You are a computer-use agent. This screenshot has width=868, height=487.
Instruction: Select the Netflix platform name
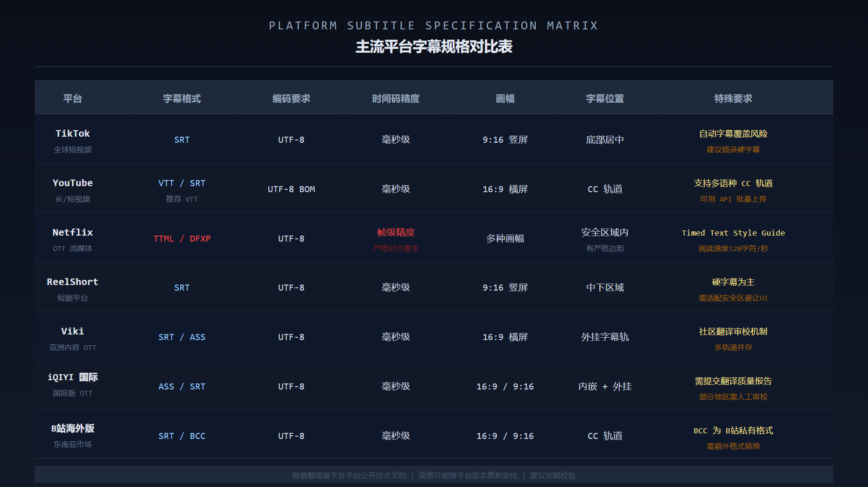click(x=72, y=232)
